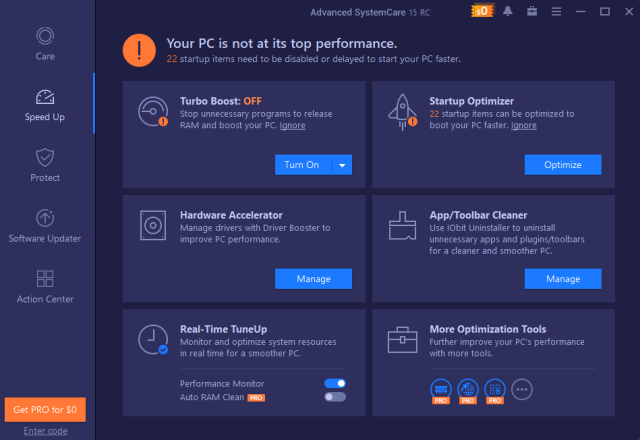Screen dimensions: 640x440
Task: Click the Startup Optimizer rocket icon
Action: (402, 112)
